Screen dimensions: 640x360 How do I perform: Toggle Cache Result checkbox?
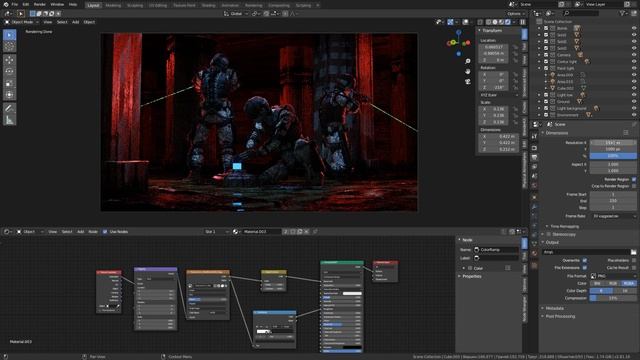(x=634, y=267)
